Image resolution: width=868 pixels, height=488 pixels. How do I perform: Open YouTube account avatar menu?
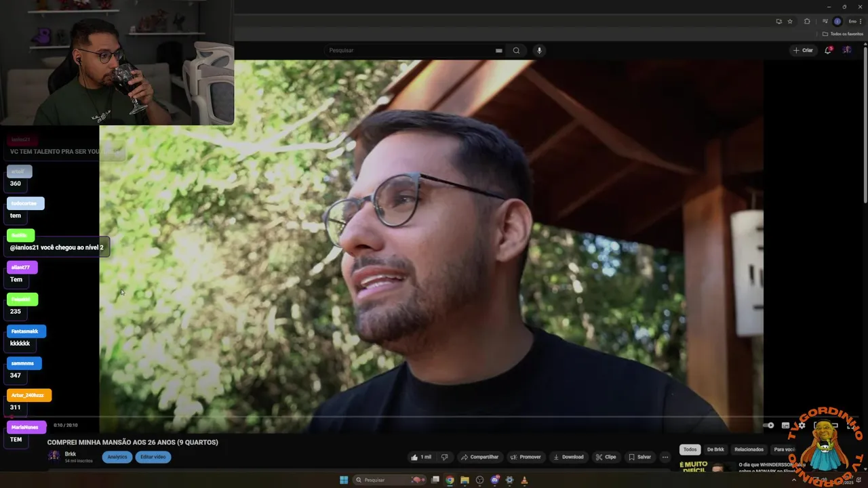click(x=846, y=50)
